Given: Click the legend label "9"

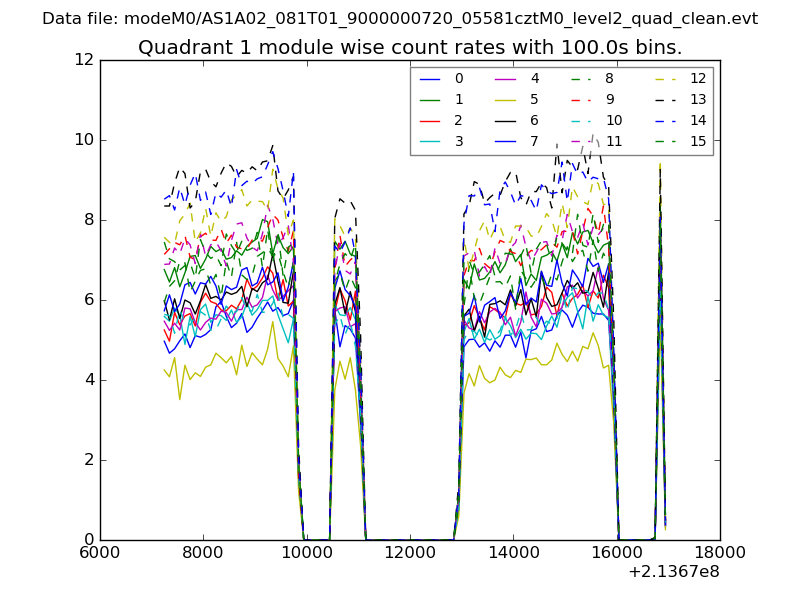Looking at the screenshot, I should [x=610, y=100].
